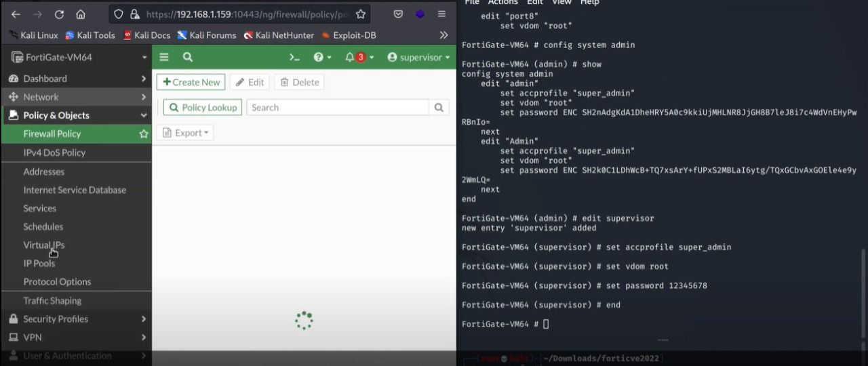Open the FortiGate CLI console icon
Screen dimensions: 868x366
click(x=294, y=58)
